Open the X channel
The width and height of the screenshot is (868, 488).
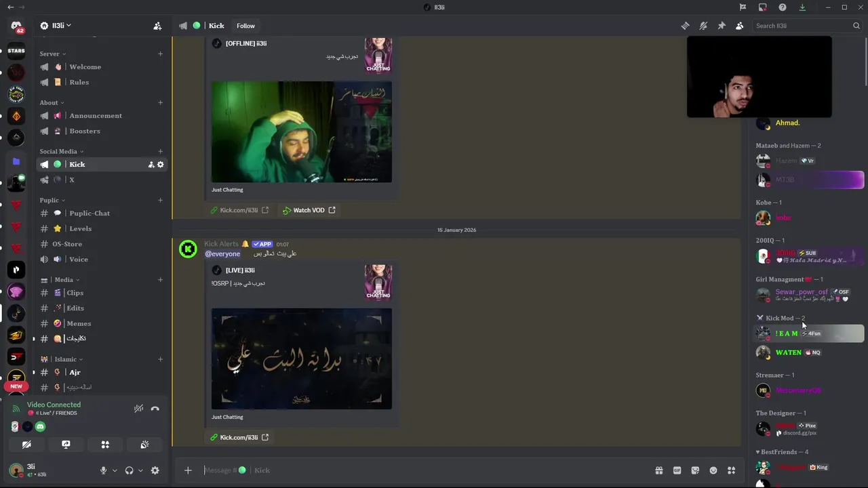point(102,180)
